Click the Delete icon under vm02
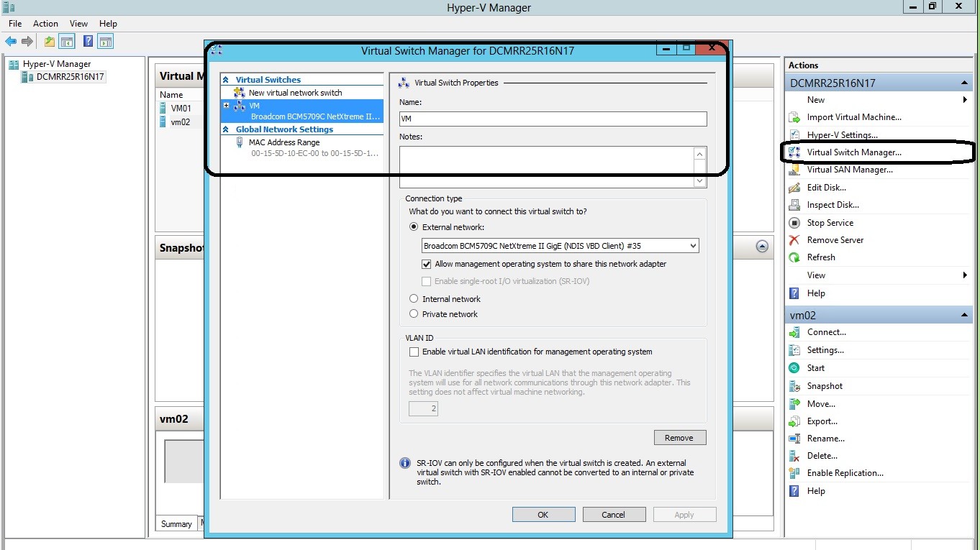 [794, 456]
